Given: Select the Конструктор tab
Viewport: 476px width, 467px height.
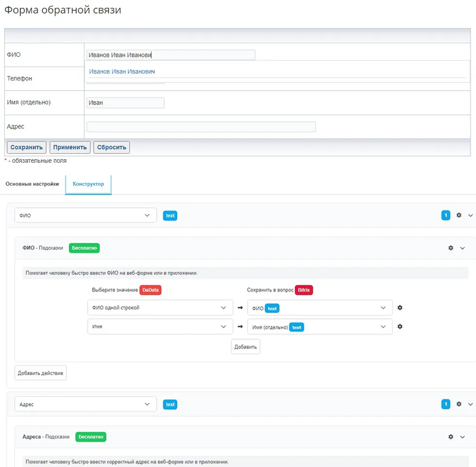Looking at the screenshot, I should click(88, 184).
